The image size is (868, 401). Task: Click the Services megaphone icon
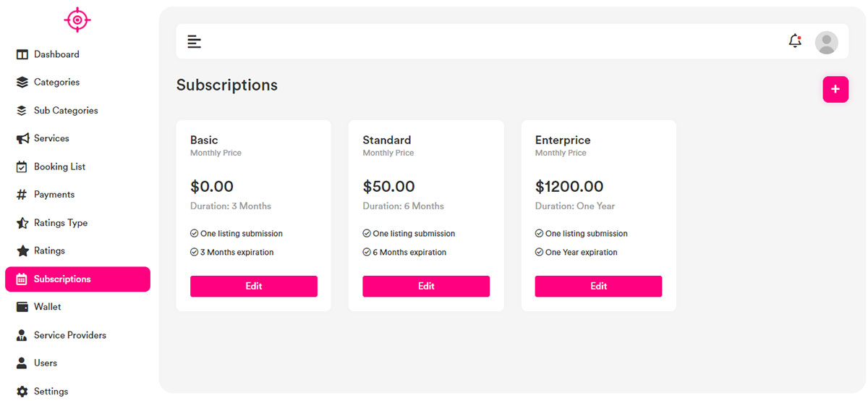point(22,138)
